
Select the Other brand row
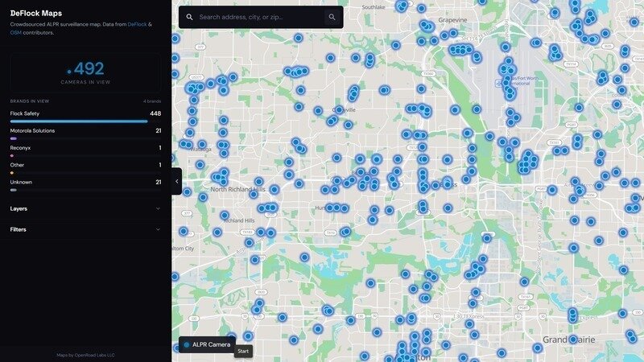[85, 167]
